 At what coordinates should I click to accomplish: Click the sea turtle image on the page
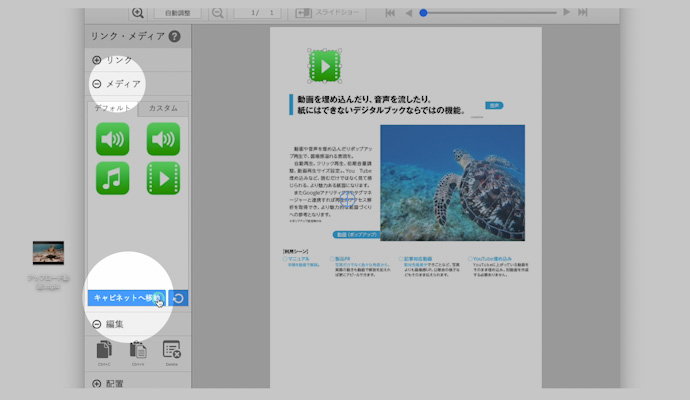(452, 183)
